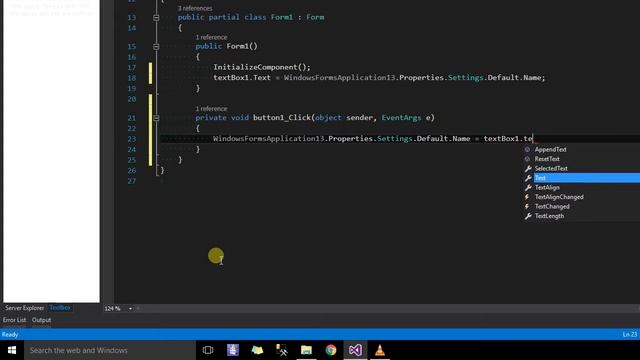
Task: Open the Error List tab
Action: tap(14, 320)
